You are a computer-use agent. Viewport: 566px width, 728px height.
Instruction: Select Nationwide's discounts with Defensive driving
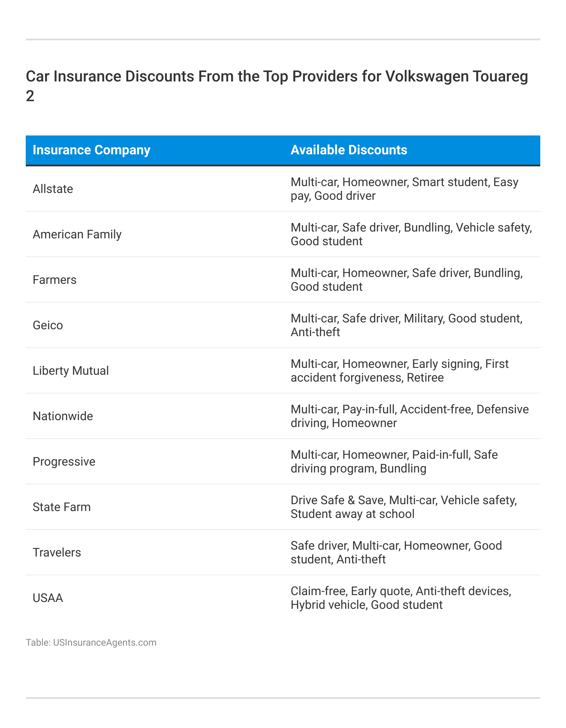tap(409, 416)
